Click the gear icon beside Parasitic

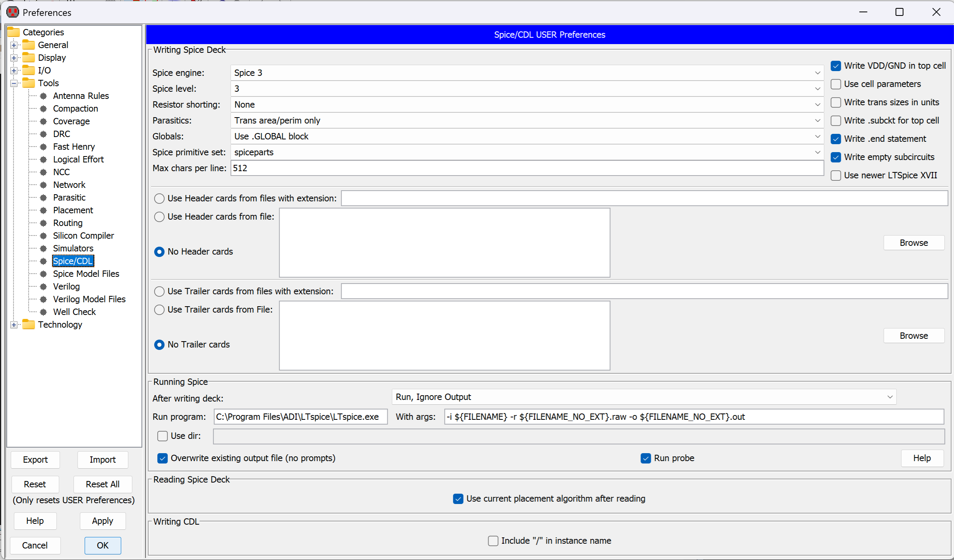click(x=44, y=197)
